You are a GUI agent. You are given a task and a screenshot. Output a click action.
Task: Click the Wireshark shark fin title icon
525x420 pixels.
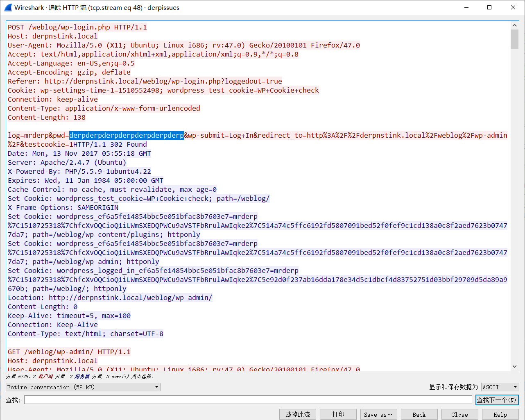[8, 7]
